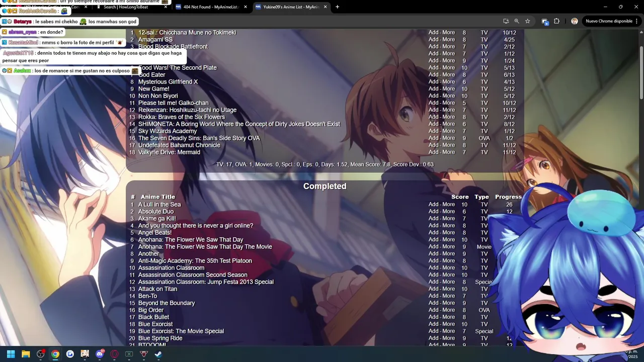The image size is (644, 362).
Task: Open the SHIMONETA: A Boring World link
Action: coord(239,124)
